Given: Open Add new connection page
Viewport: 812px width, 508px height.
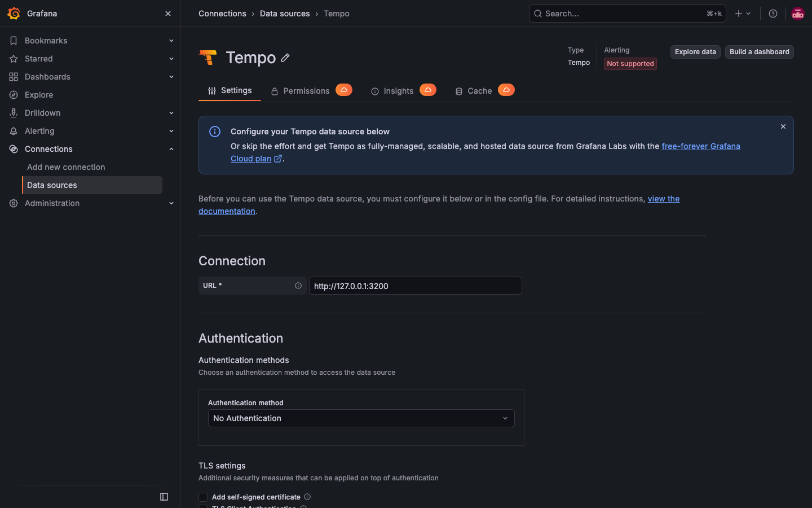Looking at the screenshot, I should (66, 167).
